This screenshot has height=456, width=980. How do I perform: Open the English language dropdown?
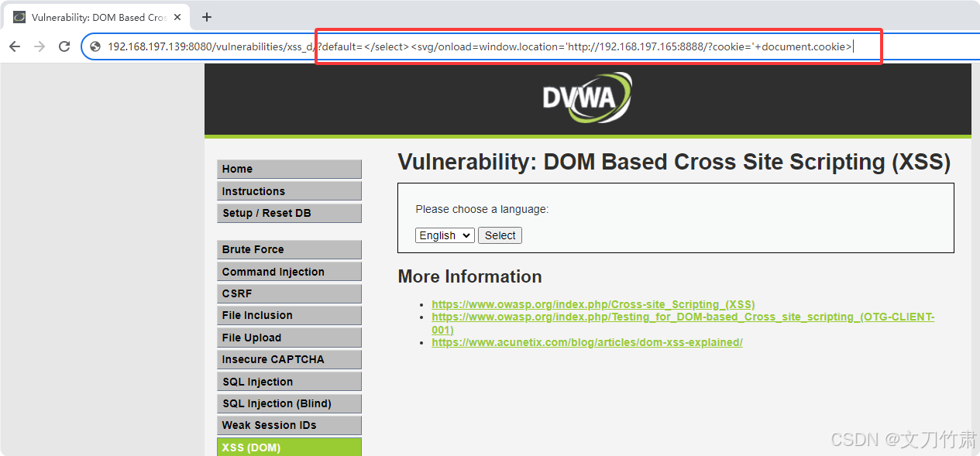pos(445,235)
